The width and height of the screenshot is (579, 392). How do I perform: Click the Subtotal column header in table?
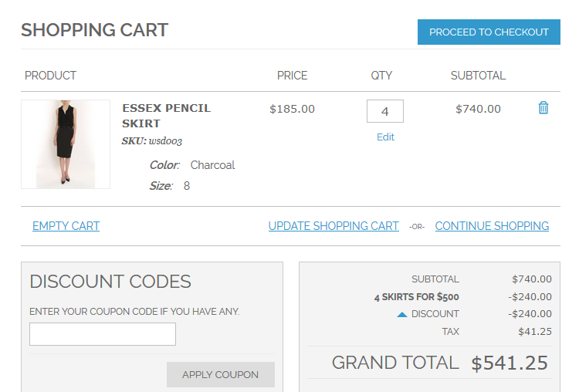478,76
